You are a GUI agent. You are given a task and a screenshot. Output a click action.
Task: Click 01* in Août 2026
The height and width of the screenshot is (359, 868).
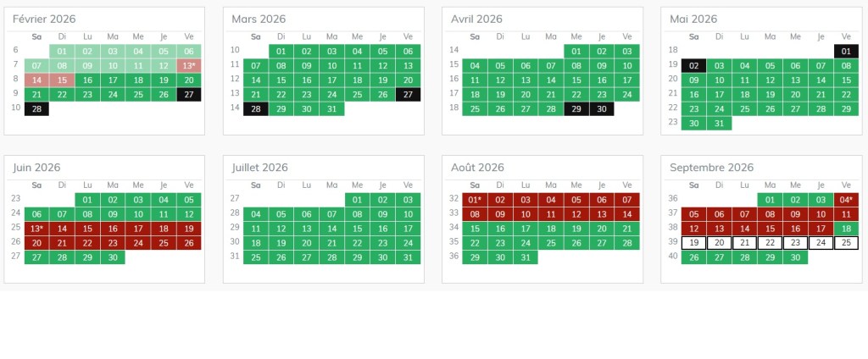click(475, 200)
